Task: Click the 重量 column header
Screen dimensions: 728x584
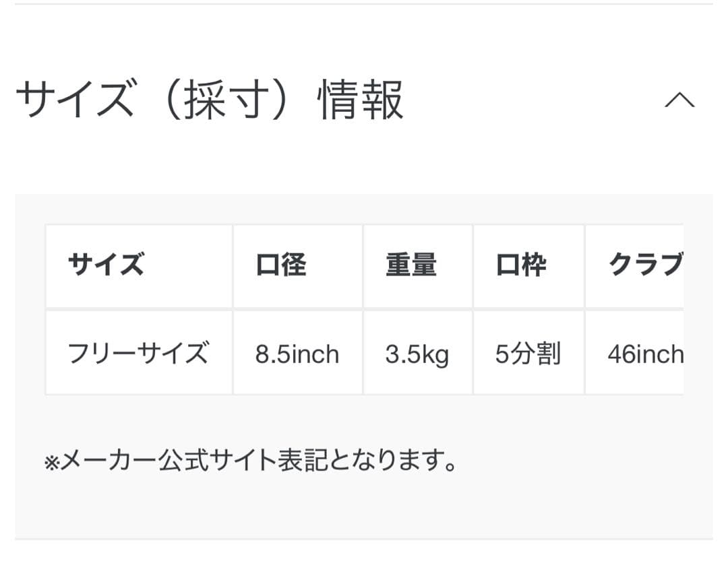Action: [x=412, y=265]
